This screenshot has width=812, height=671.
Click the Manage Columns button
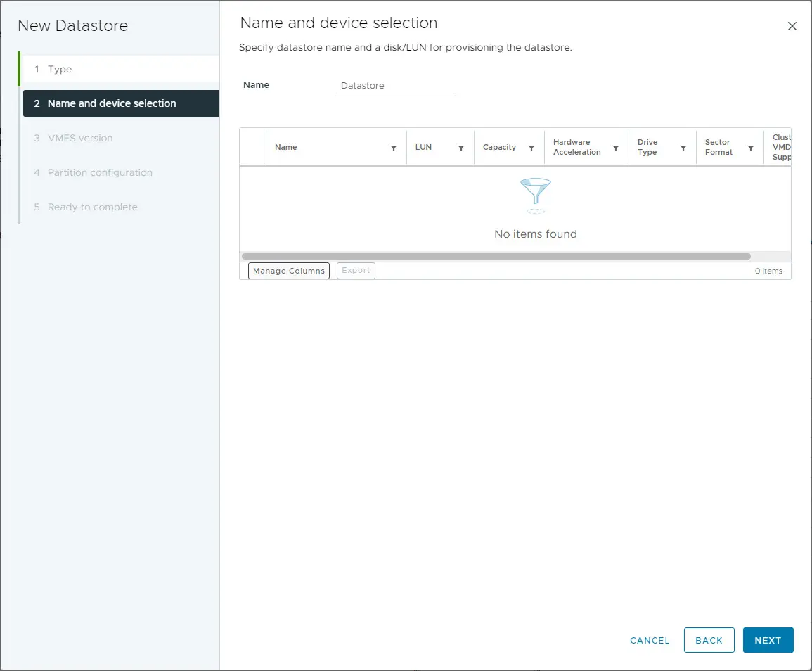(x=289, y=271)
